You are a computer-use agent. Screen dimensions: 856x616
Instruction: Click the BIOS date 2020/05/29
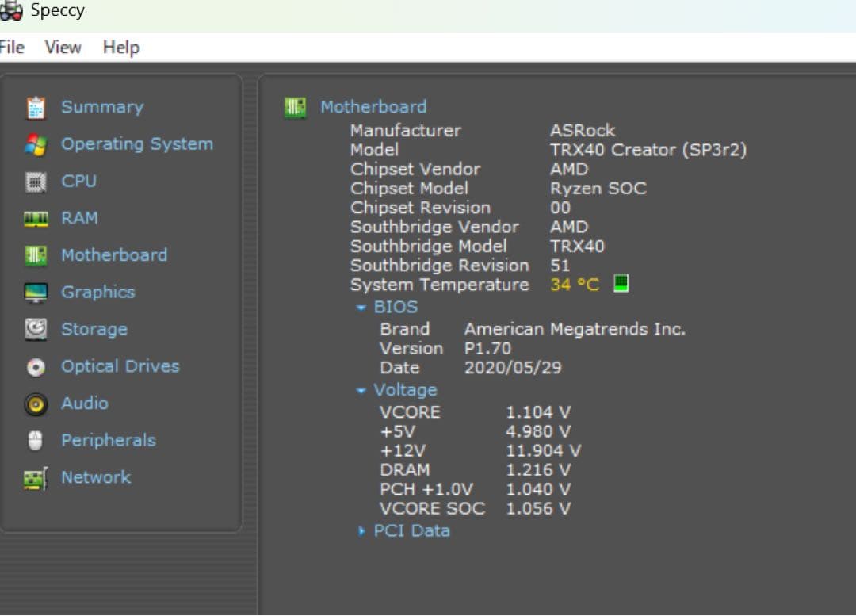click(513, 368)
